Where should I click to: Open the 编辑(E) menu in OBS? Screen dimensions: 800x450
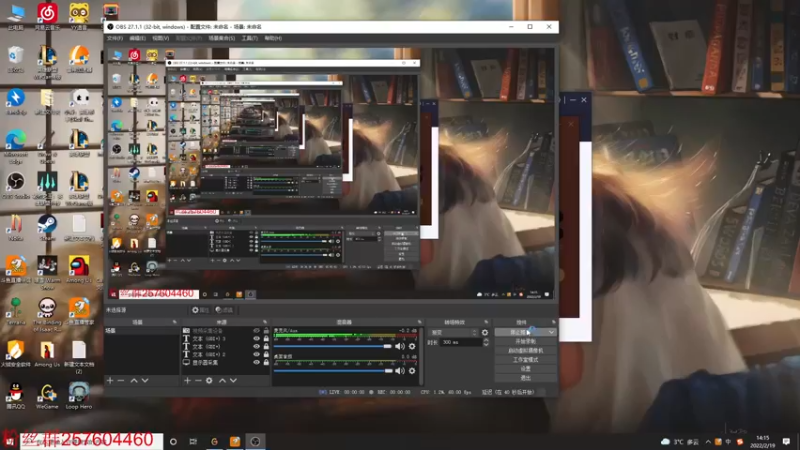pos(137,38)
